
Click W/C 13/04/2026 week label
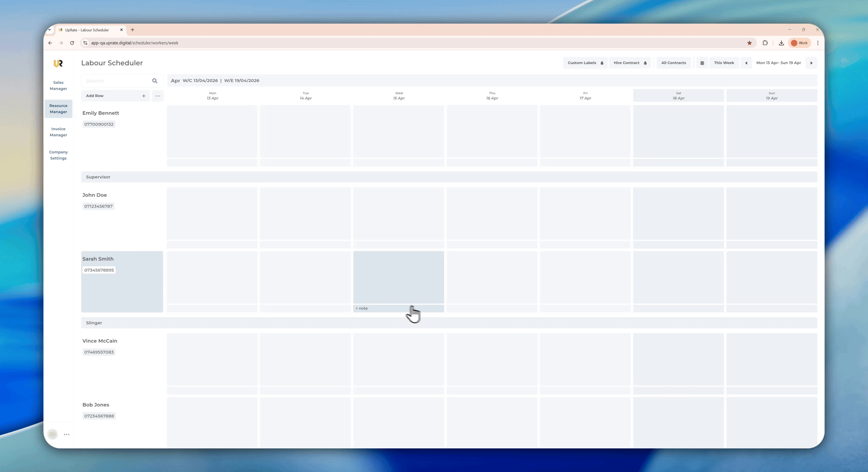pyautogui.click(x=200, y=80)
